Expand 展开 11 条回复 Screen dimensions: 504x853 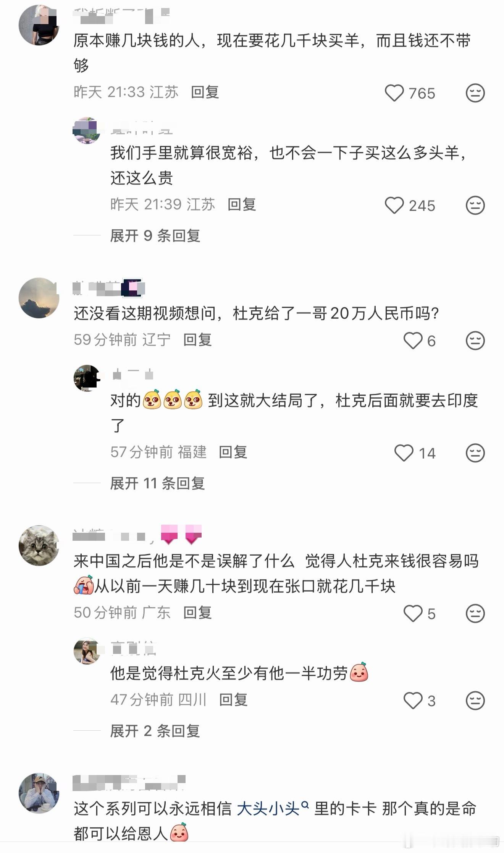coord(157,483)
